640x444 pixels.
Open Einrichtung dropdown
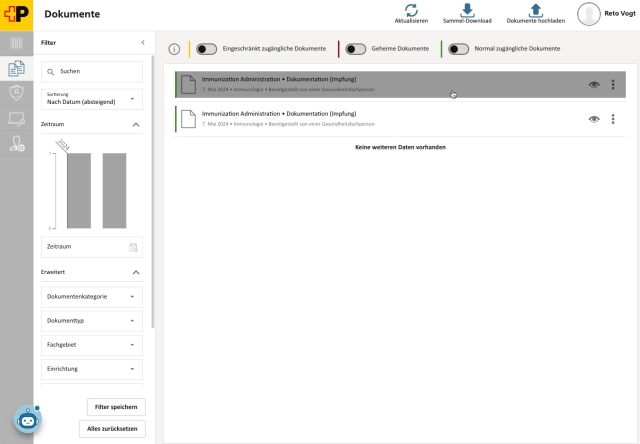tap(92, 369)
